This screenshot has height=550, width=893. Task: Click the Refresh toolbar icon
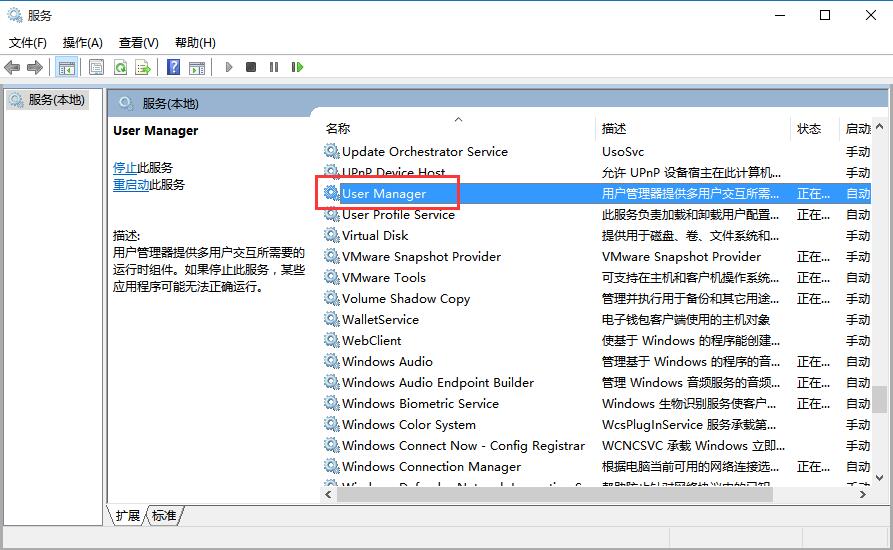pyautogui.click(x=120, y=68)
